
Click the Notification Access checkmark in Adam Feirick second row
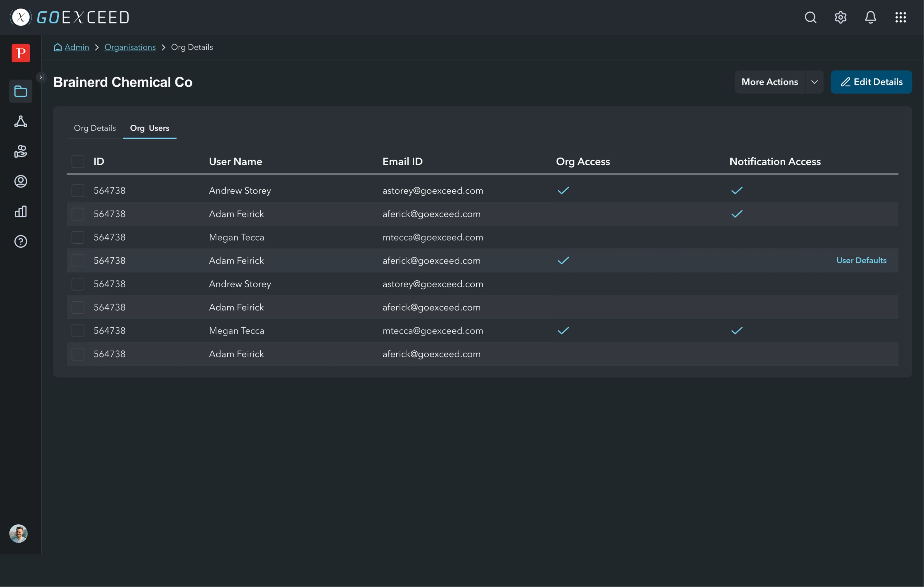point(737,214)
